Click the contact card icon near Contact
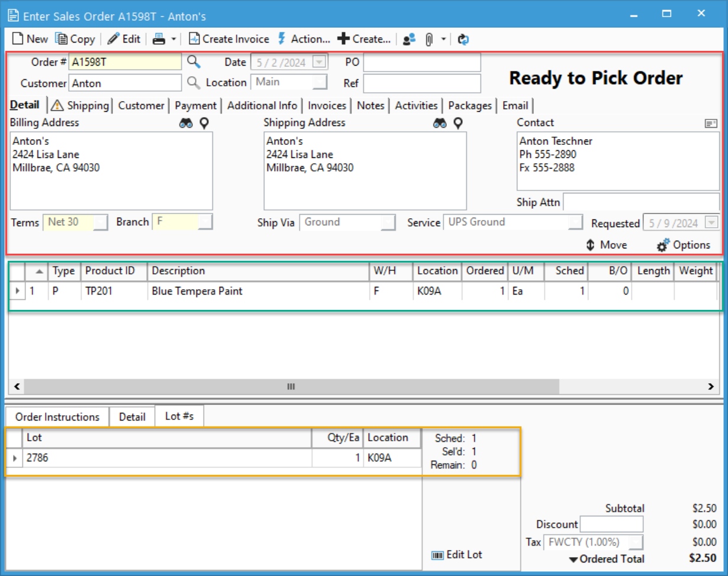728x576 pixels. pyautogui.click(x=710, y=123)
